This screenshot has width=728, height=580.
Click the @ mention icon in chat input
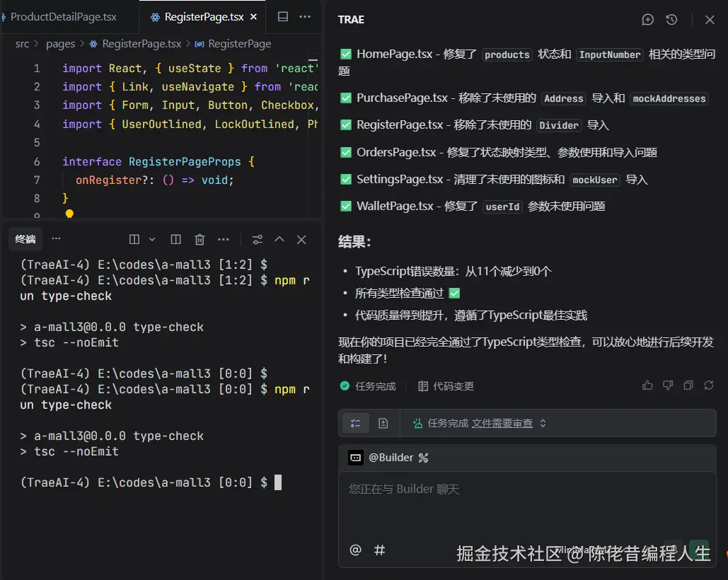[x=355, y=550]
